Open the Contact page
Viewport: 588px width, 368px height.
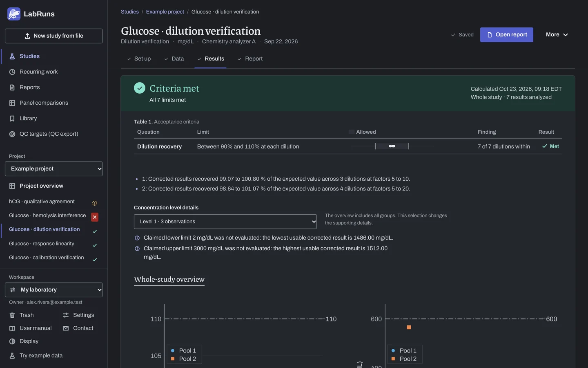(x=78, y=328)
